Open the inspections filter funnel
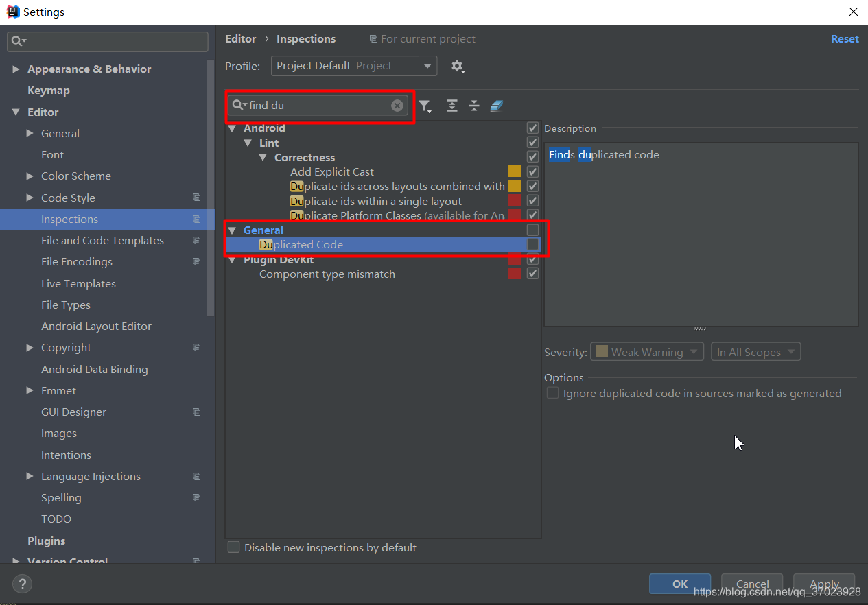 [425, 106]
